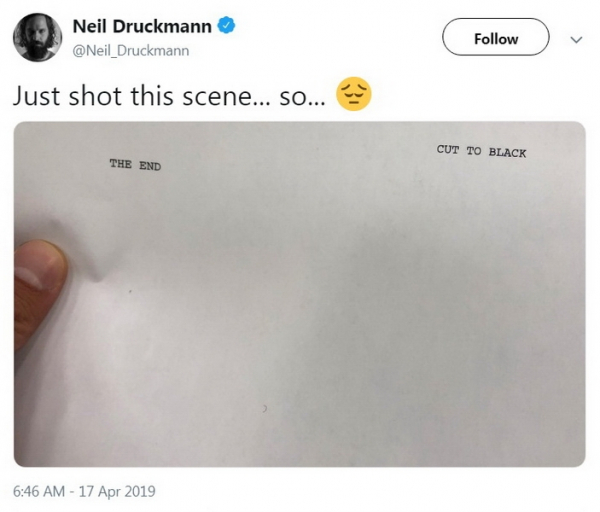Click the pensive face emoji
Image resolution: width=600 pixels, height=512 pixels.
tap(354, 94)
